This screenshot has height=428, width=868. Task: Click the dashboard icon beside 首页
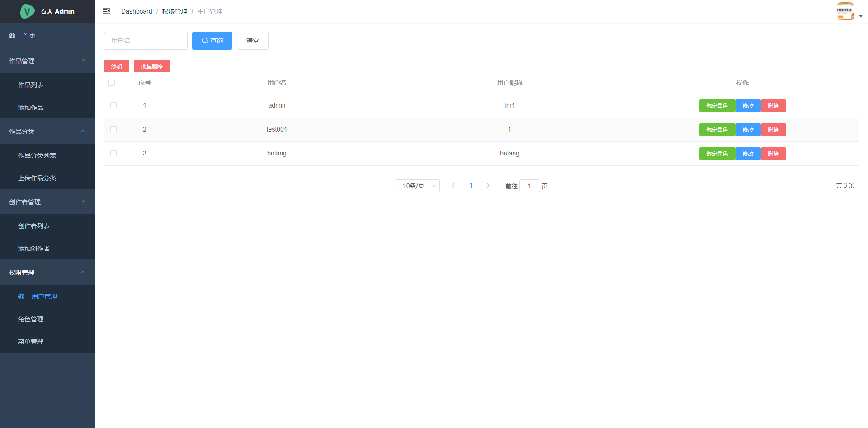12,35
